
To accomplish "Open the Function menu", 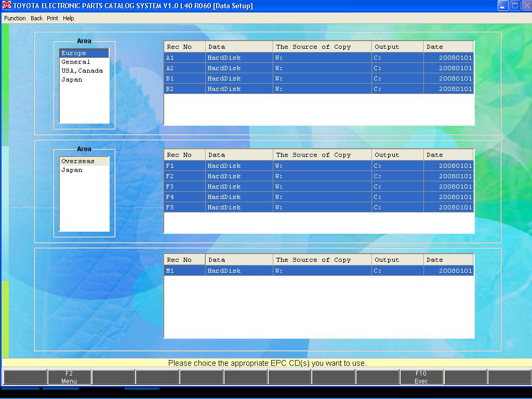I will click(x=15, y=18).
